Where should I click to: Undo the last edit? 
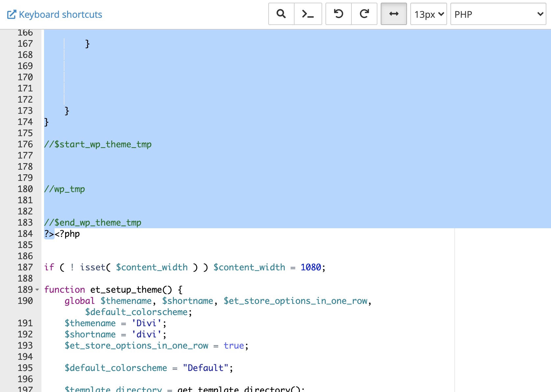coord(338,14)
